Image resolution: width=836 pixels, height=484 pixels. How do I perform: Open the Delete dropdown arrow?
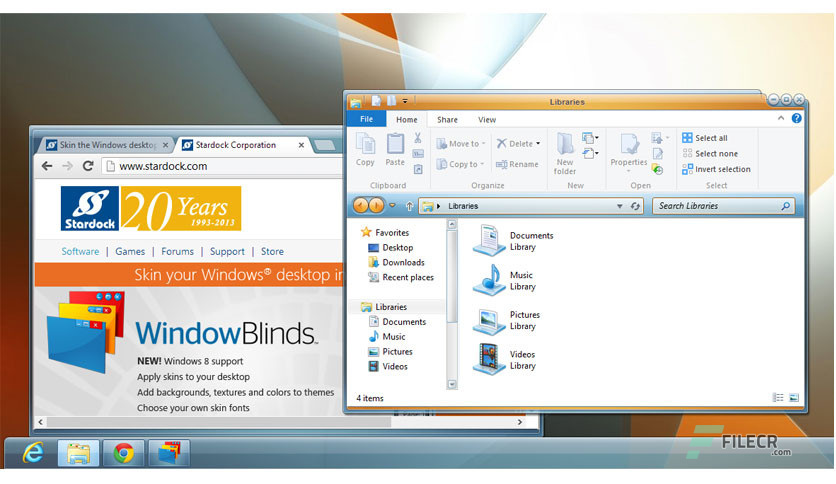538,144
